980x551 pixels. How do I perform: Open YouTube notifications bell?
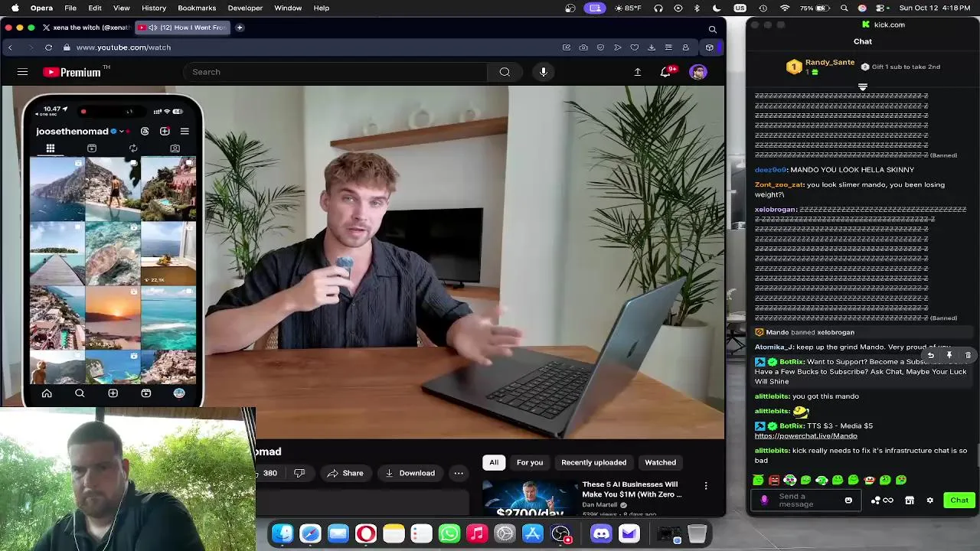(665, 72)
